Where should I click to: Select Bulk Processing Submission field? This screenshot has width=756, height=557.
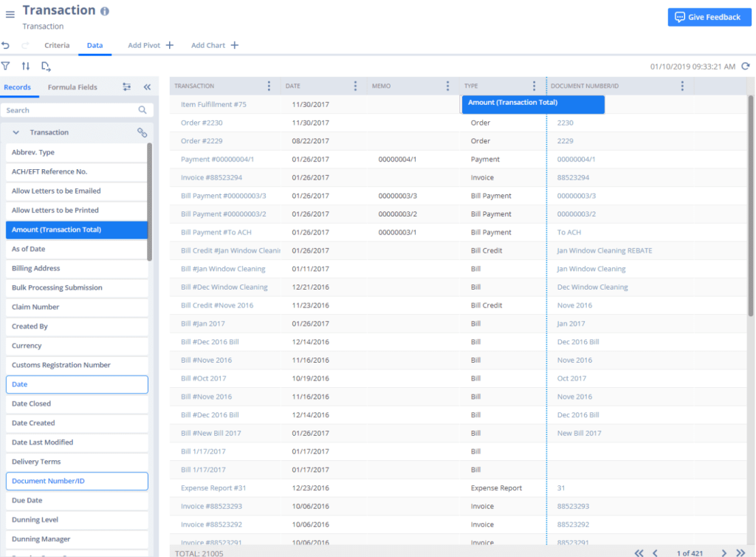[x=77, y=287]
